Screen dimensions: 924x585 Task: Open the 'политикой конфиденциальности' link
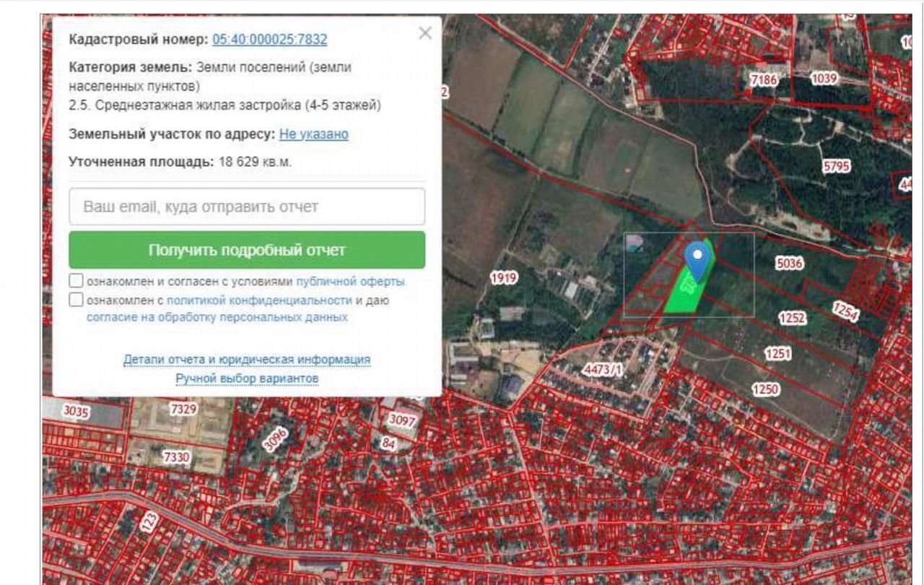tap(259, 300)
